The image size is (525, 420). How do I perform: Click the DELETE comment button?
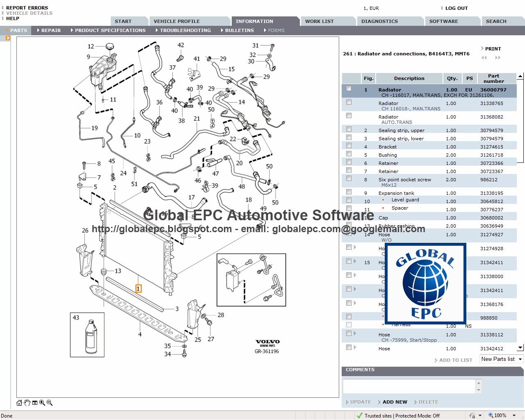[428, 402]
